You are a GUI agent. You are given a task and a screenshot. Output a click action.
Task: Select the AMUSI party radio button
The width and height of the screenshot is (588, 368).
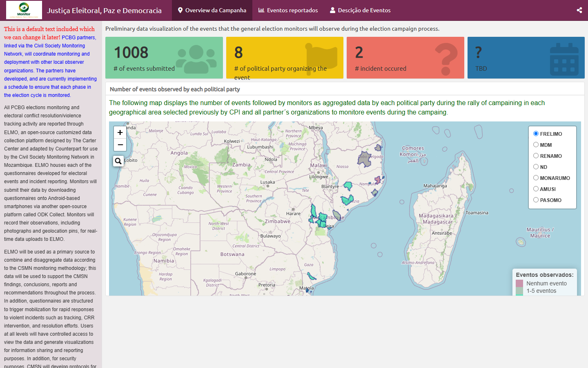(536, 189)
